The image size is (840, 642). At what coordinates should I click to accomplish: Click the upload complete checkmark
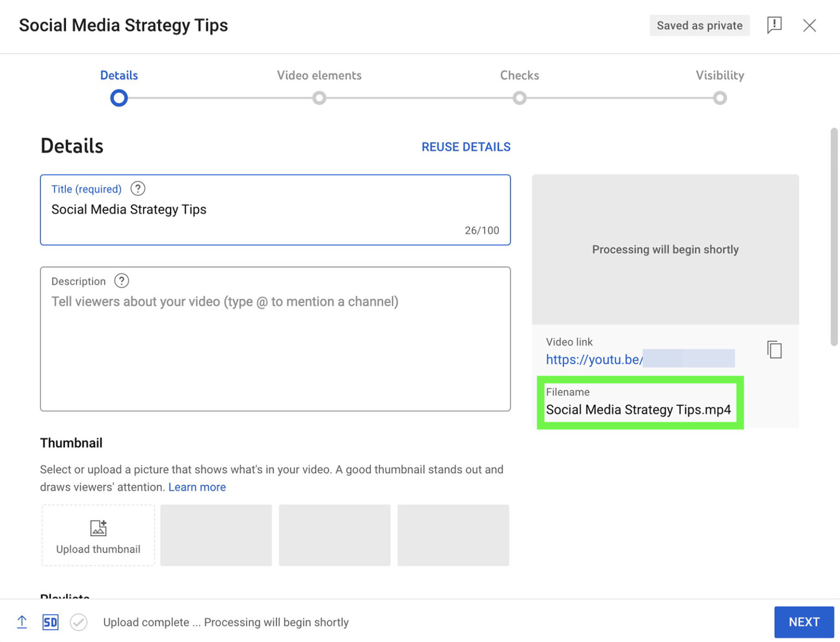point(79,622)
